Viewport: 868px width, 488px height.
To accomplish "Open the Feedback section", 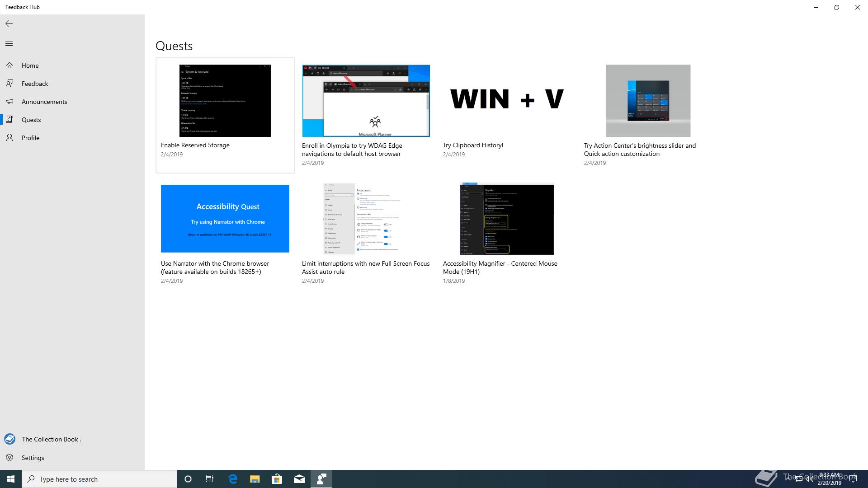I will 72,84.
